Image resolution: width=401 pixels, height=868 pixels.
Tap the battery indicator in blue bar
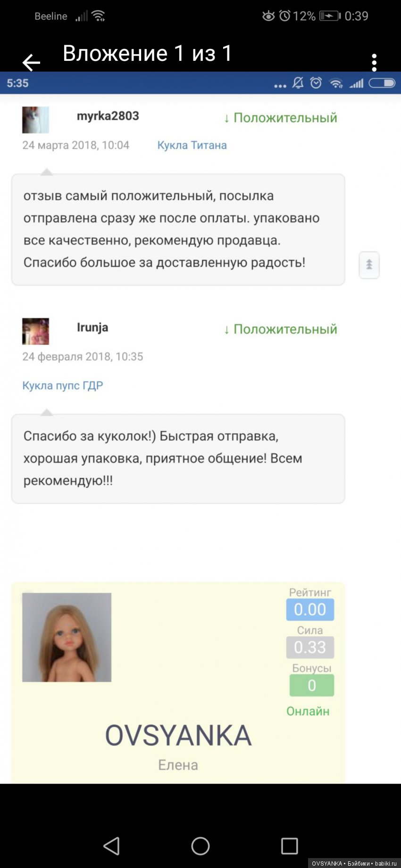click(x=382, y=83)
